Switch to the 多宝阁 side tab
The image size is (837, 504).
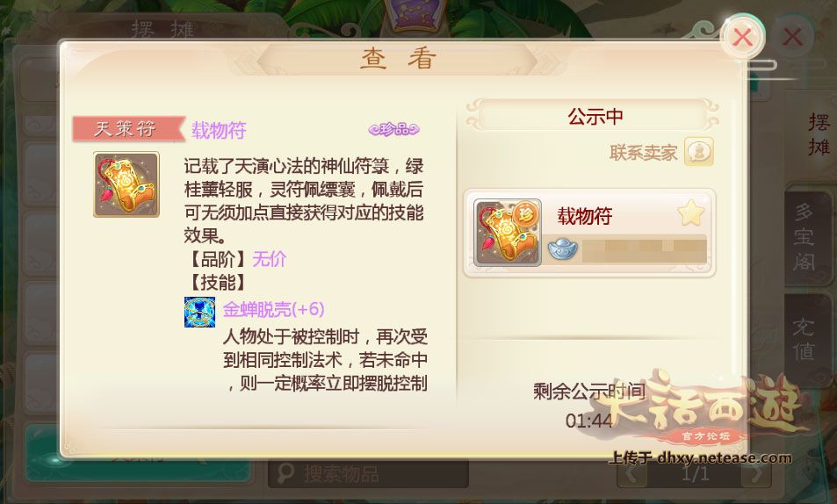click(804, 236)
